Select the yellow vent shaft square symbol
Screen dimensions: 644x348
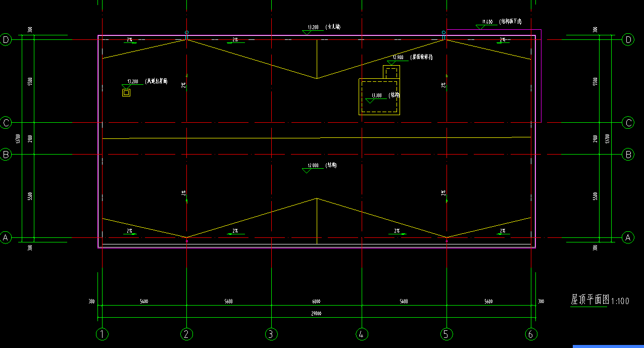tap(126, 92)
